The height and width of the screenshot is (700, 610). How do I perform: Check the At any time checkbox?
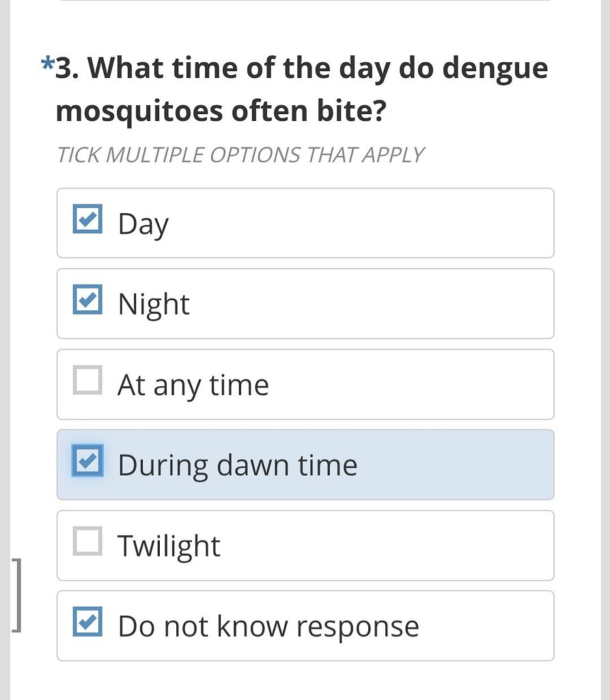86,379
